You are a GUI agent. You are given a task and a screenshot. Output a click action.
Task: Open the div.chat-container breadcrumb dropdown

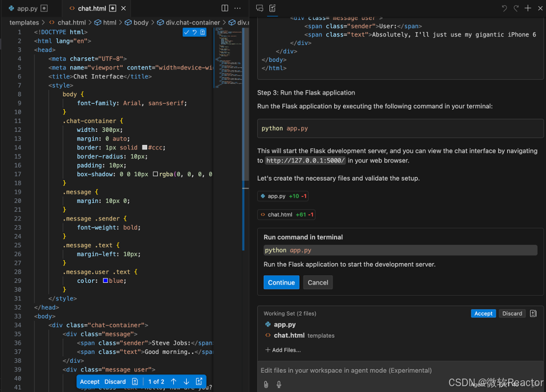pyautogui.click(x=188, y=22)
